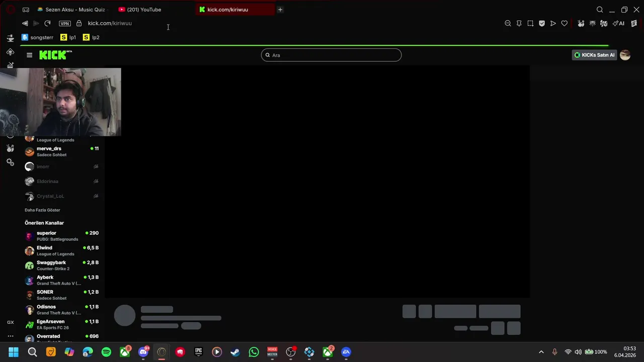Select the kick.com/kiriwuu tab

click(235, 10)
